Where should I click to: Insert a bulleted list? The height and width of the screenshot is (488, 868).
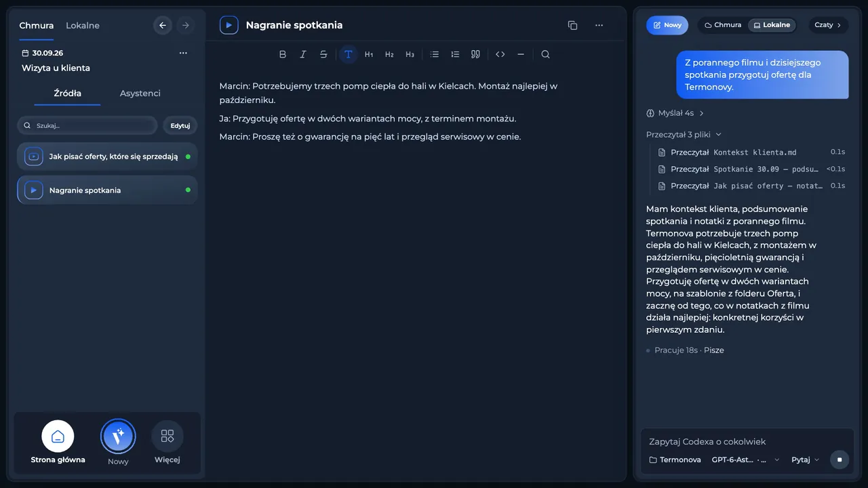click(435, 54)
